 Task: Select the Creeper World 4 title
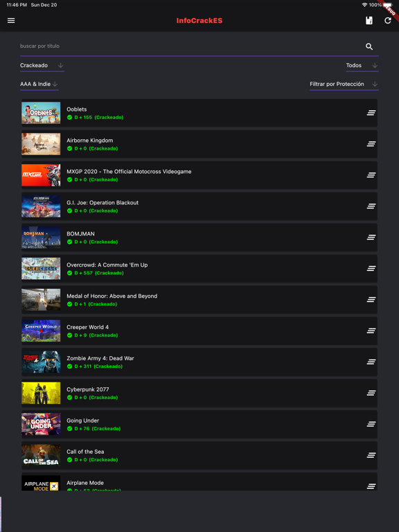(x=88, y=327)
